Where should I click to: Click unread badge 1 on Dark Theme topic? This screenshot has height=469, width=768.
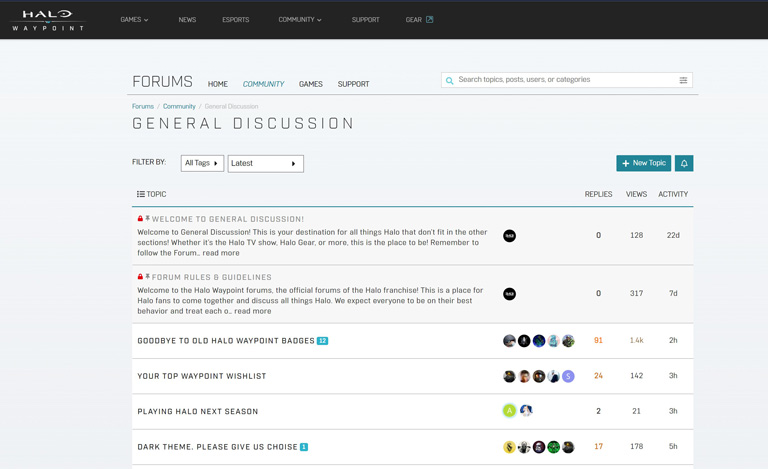point(304,447)
